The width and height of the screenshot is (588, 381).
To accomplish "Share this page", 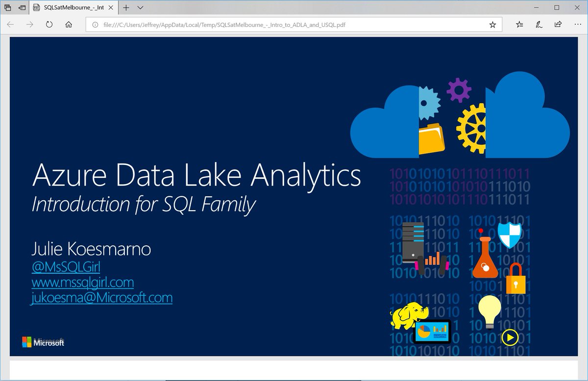I will pyautogui.click(x=558, y=24).
